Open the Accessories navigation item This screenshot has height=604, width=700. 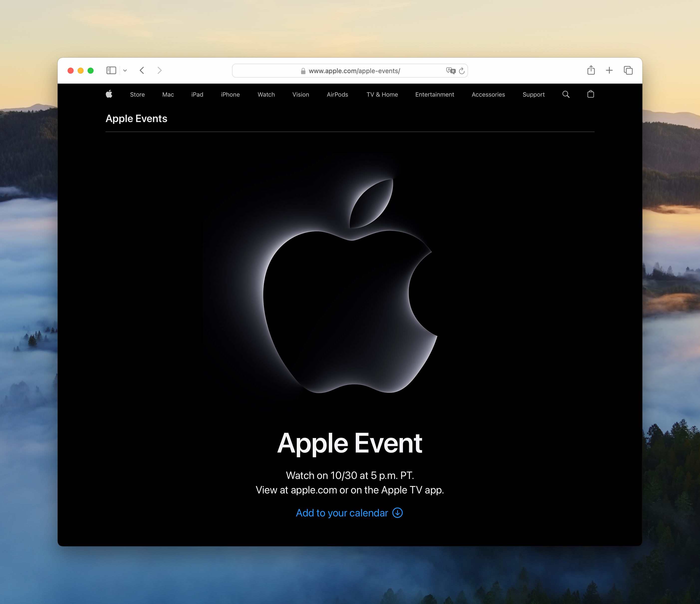click(488, 95)
